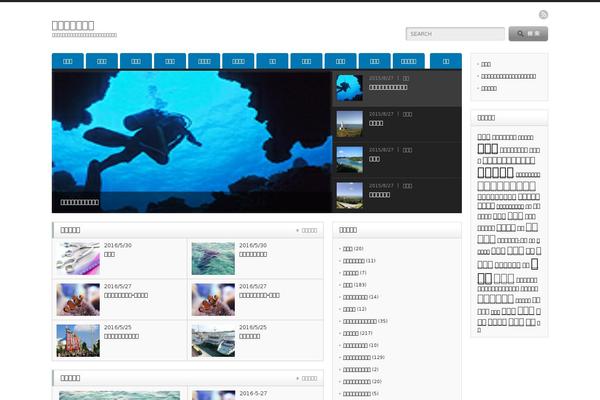Open the colorful red building post thumbnail

pyautogui.click(x=78, y=341)
